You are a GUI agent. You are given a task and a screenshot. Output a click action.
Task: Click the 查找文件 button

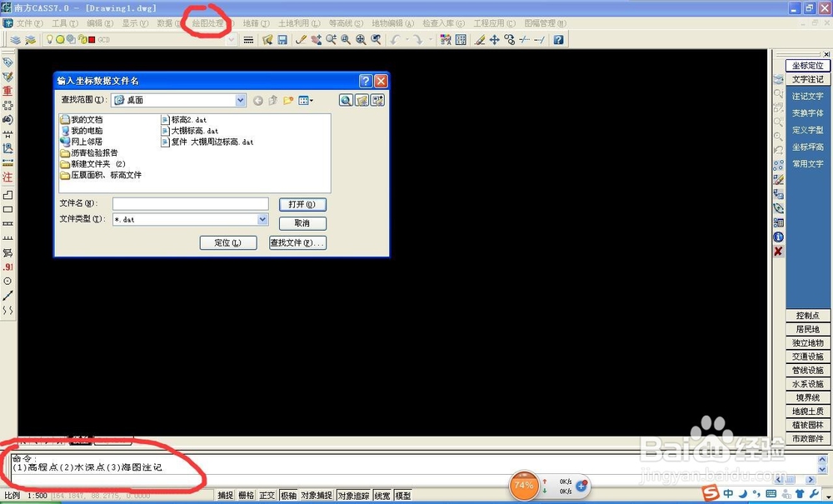(297, 242)
